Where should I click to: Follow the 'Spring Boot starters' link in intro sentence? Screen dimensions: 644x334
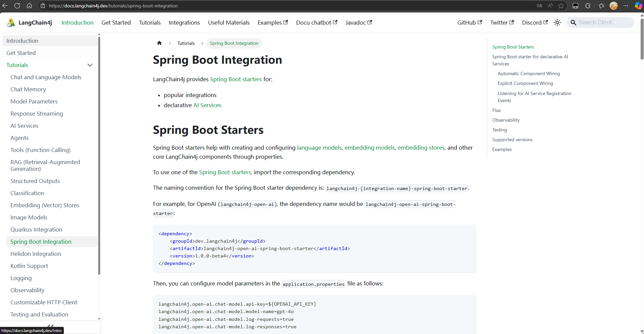tap(236, 79)
